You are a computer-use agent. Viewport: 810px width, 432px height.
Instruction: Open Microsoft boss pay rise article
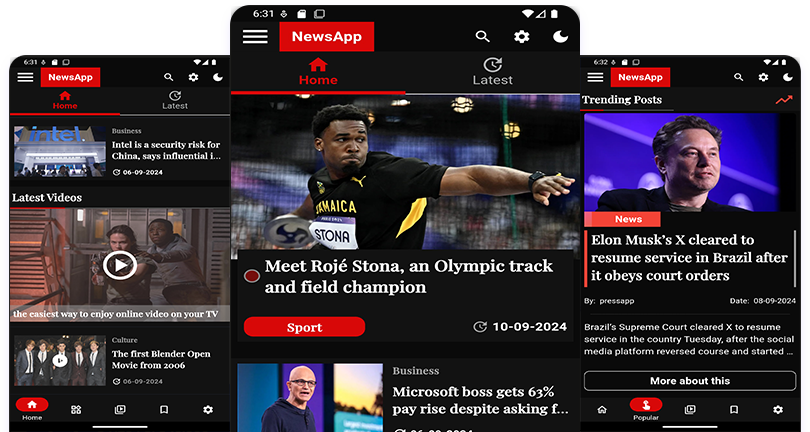pyautogui.click(x=480, y=400)
